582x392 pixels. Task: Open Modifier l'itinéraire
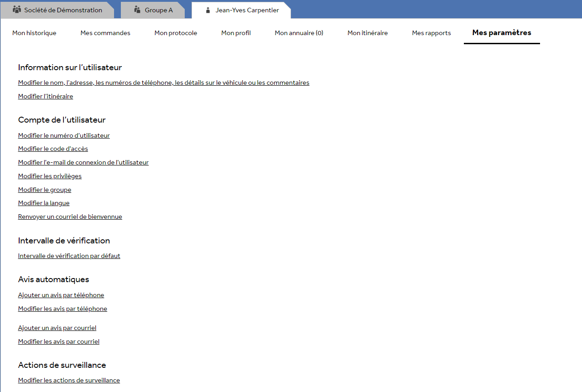coord(46,96)
